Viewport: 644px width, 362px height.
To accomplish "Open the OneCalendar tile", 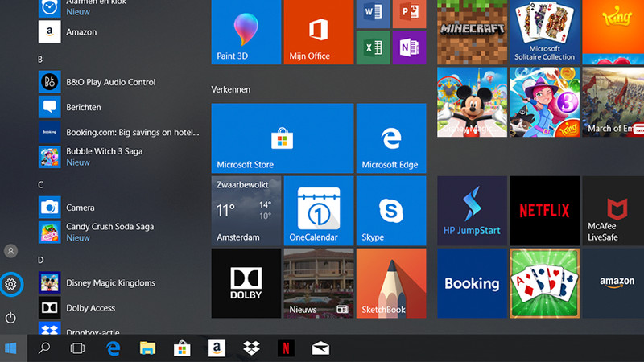I will (x=319, y=211).
